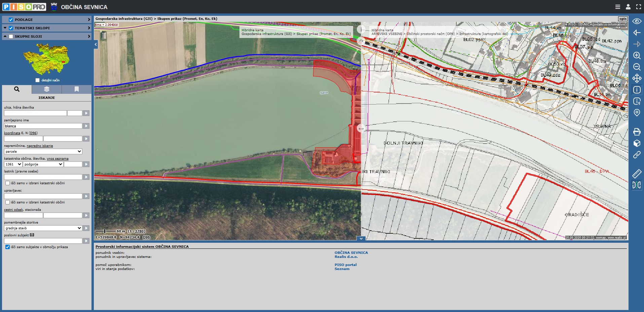Screen dimensions: 644x312
Task: Select the pan/move map tool
Action: pos(637,78)
